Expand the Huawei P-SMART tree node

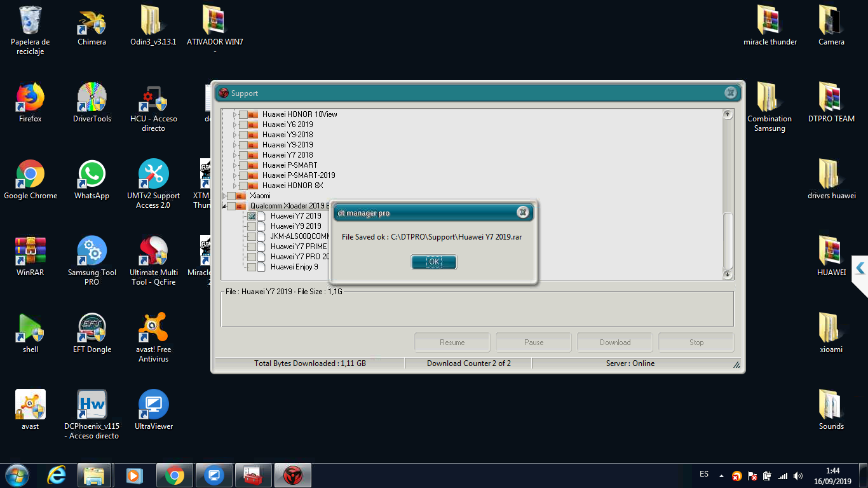[235, 165]
